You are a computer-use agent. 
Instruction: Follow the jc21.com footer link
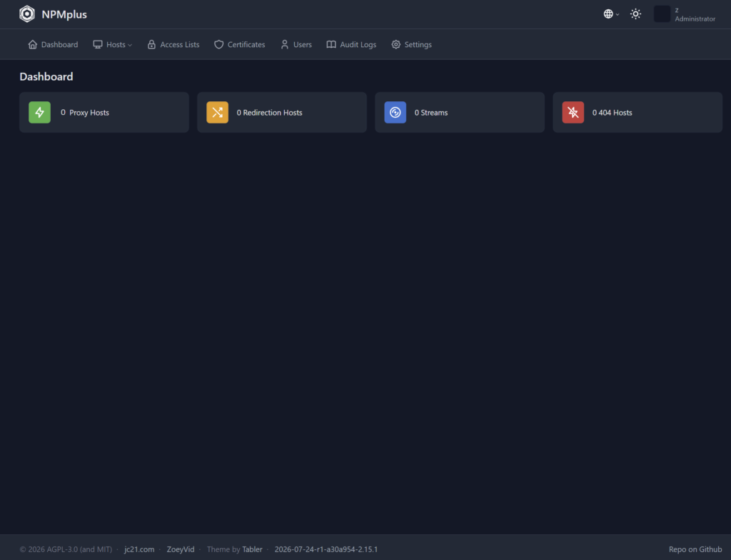(139, 549)
